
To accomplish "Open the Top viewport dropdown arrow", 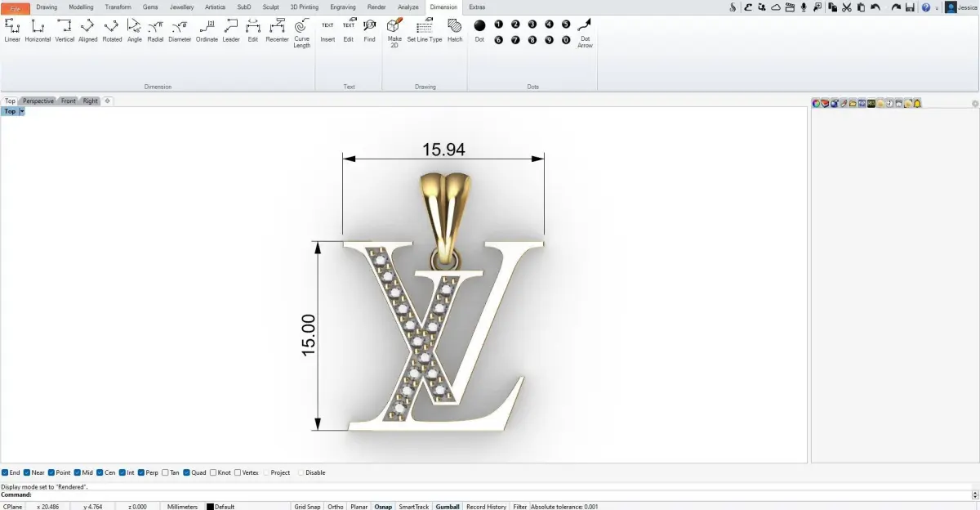I will point(22,111).
